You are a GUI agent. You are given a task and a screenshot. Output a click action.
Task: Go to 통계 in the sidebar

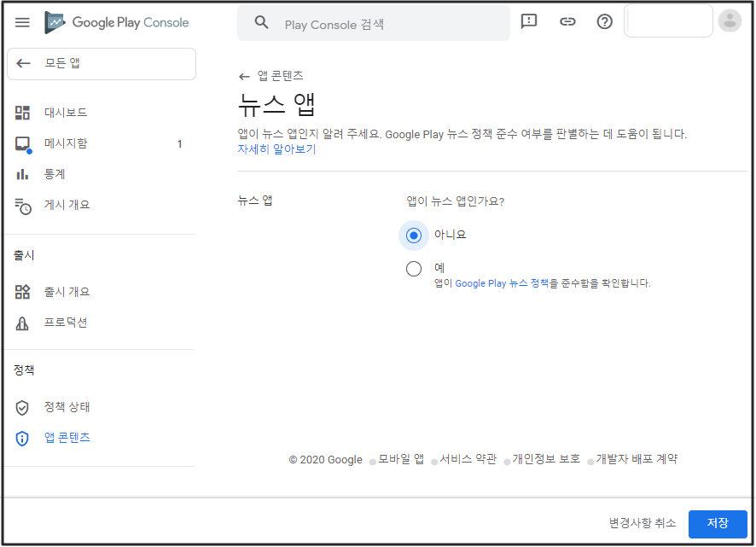(x=55, y=174)
